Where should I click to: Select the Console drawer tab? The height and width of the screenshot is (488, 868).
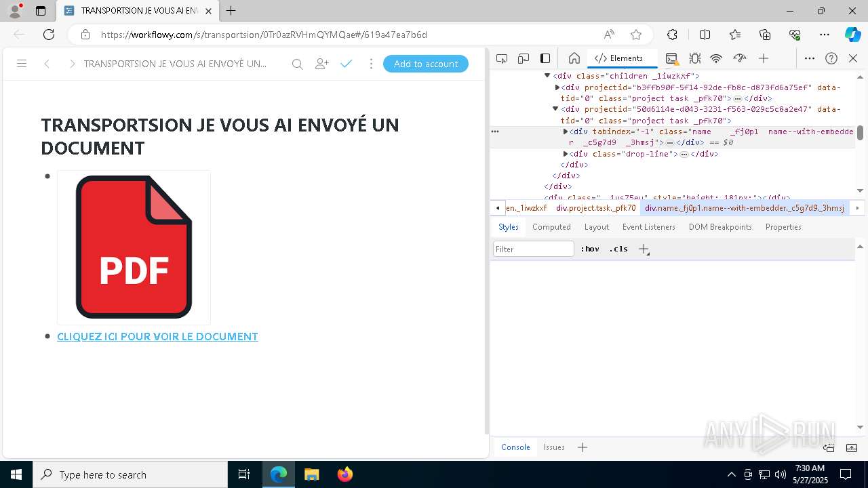click(x=515, y=447)
